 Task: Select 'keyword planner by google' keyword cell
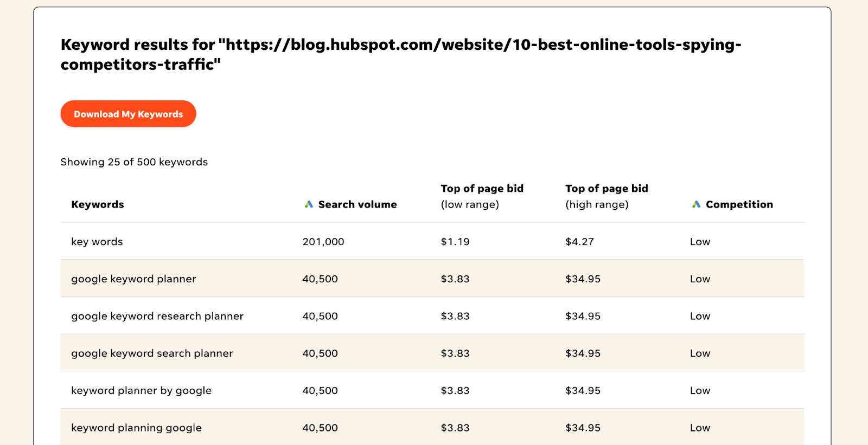tap(142, 391)
